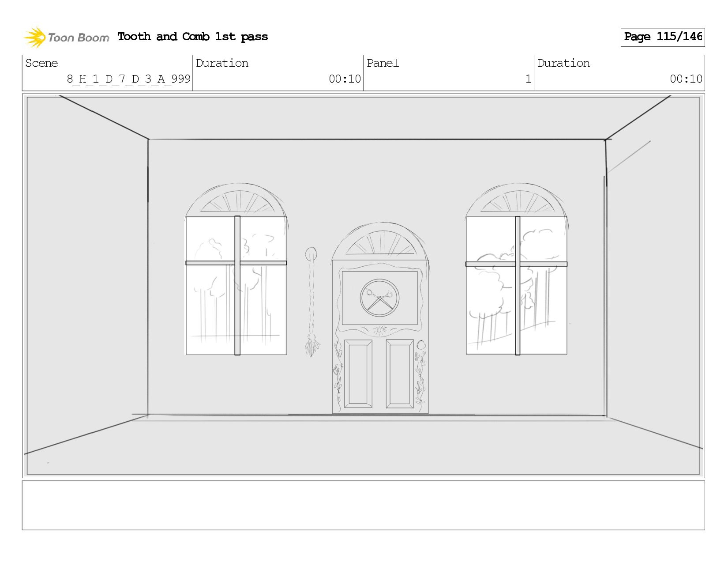Click the scene Duration value 00:10

pos(345,79)
